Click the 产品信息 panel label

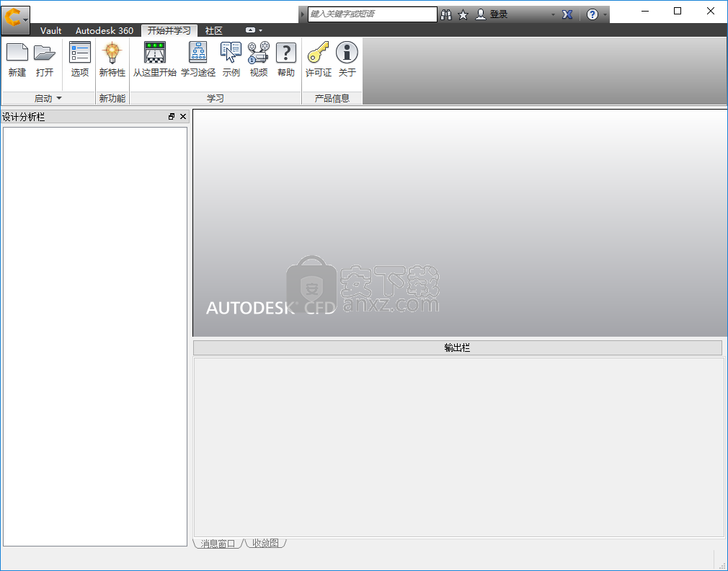332,99
